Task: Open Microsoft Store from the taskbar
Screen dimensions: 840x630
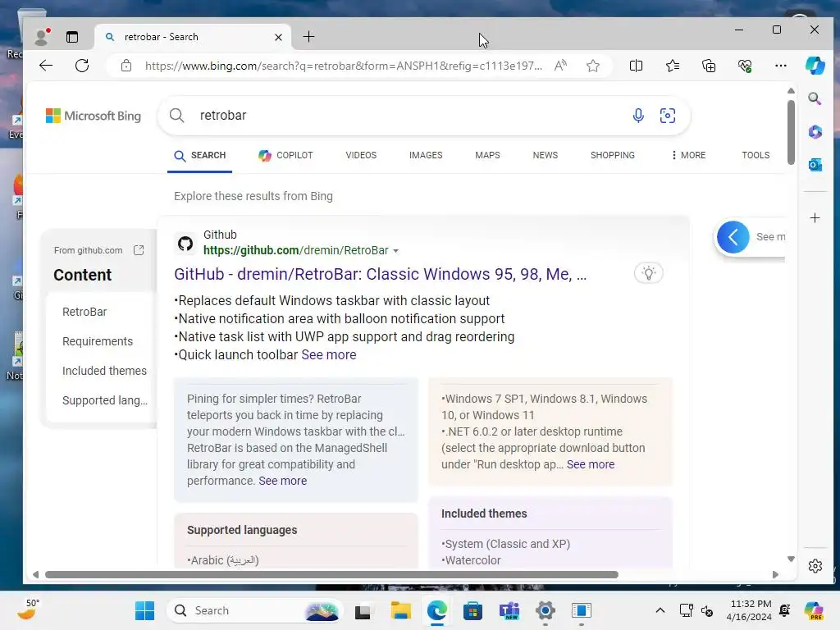Action: tap(472, 610)
